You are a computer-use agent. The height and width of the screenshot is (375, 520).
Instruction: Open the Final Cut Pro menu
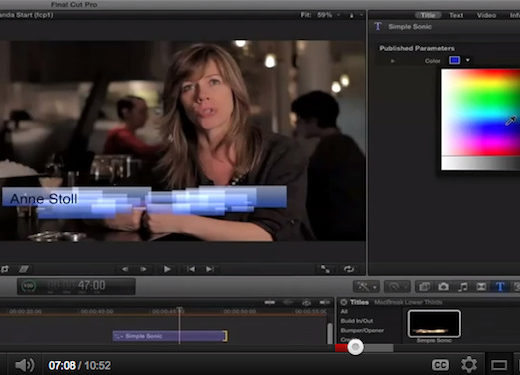(74, 5)
